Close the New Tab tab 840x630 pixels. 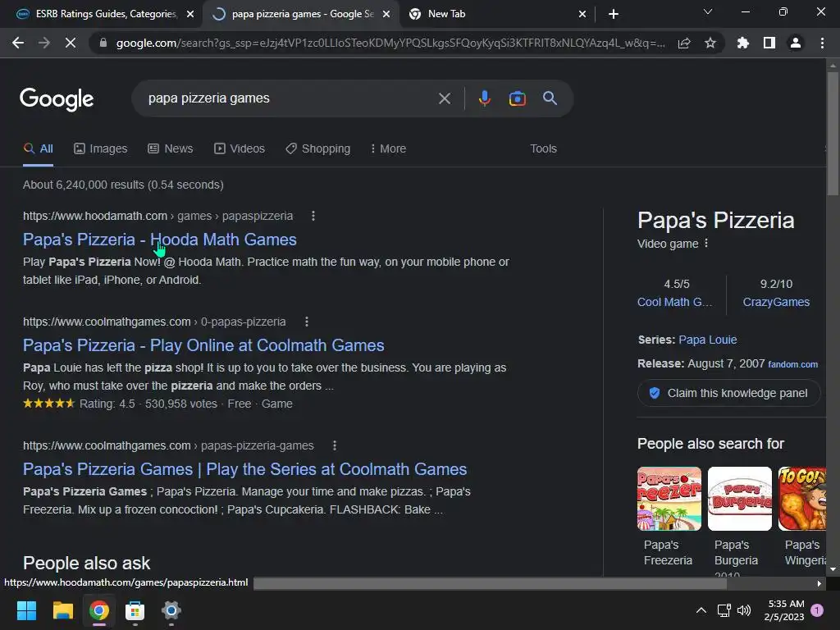point(582,14)
